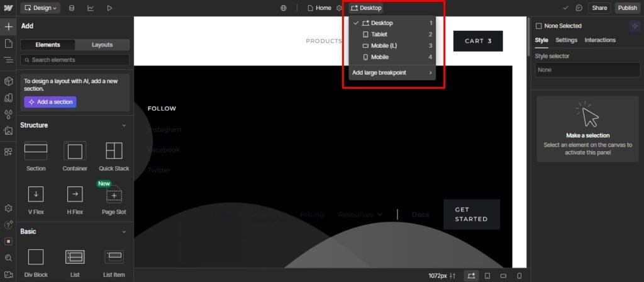Switch to the Interactions tab
Viewport: 644px width, 282px height.
pos(600,40)
